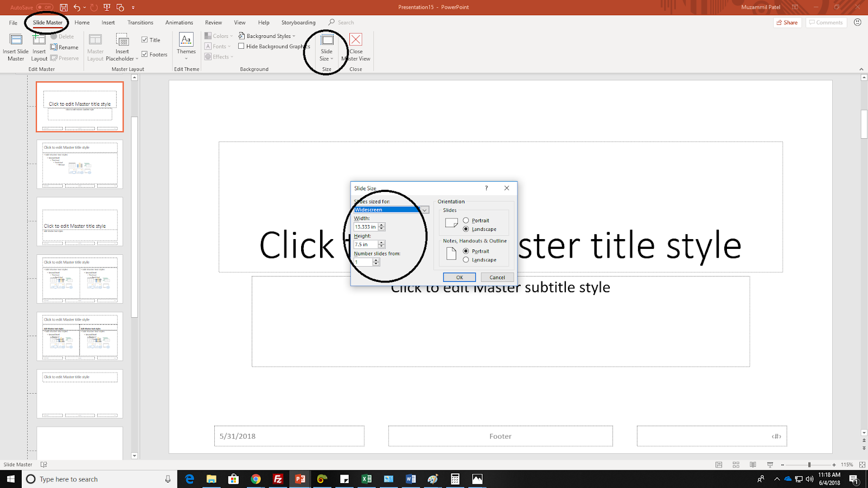The height and width of the screenshot is (488, 868).
Task: Toggle the AutoSave switch
Action: [x=44, y=8]
